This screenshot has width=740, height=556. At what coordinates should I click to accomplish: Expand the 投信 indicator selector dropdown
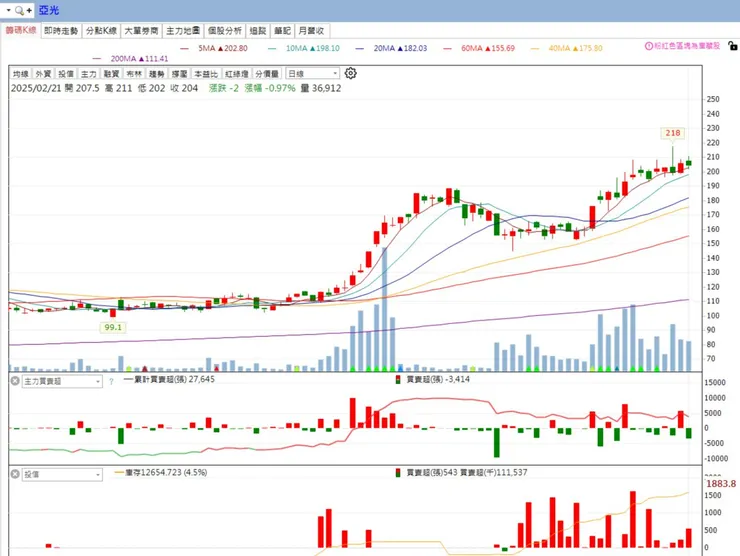tap(62, 474)
